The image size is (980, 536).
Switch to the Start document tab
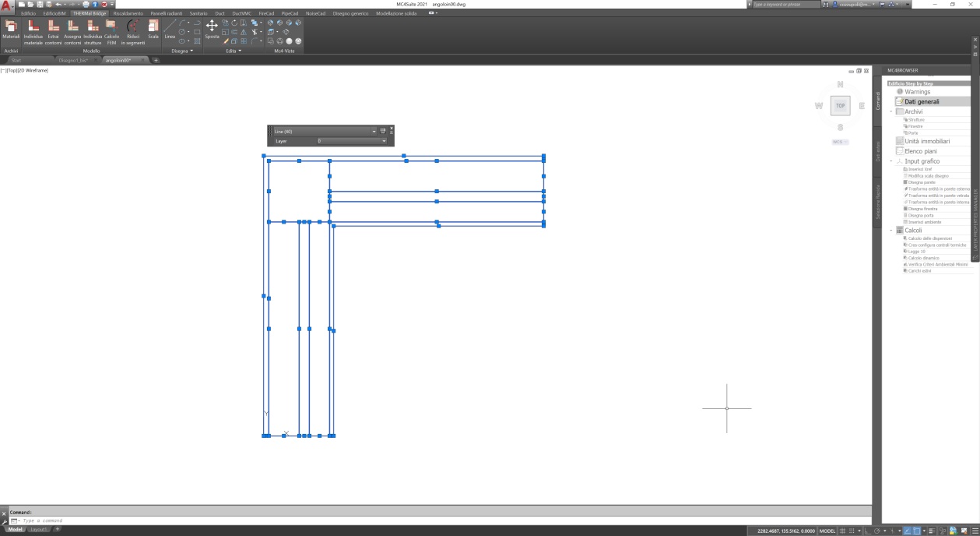[x=16, y=60]
